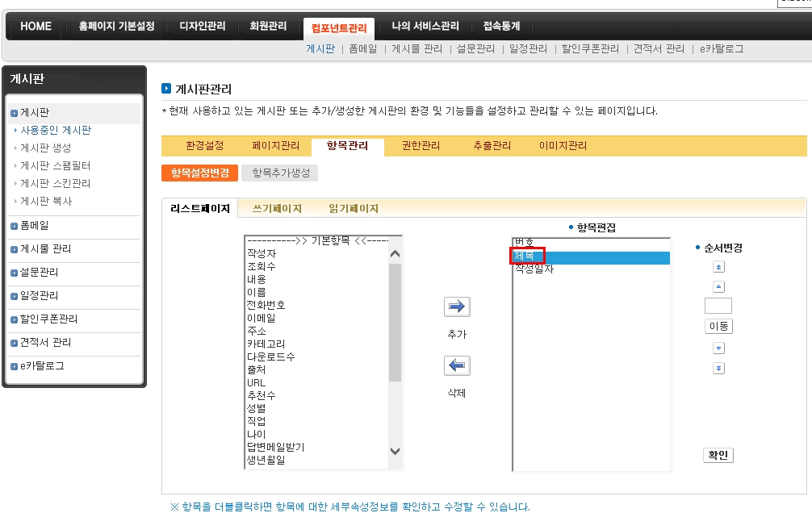Expand the 폼메일 section in the sidebar
This screenshot has width=812, height=513.
[34, 226]
